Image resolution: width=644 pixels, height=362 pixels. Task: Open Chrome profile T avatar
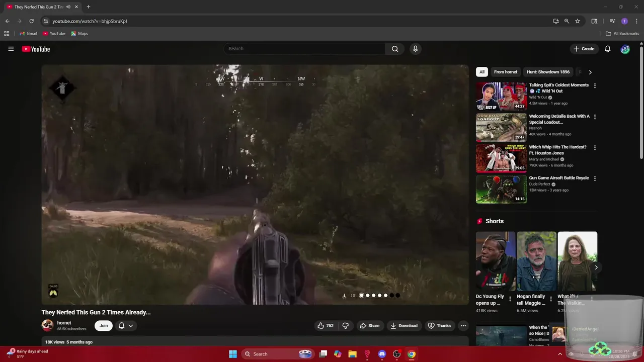(x=624, y=21)
